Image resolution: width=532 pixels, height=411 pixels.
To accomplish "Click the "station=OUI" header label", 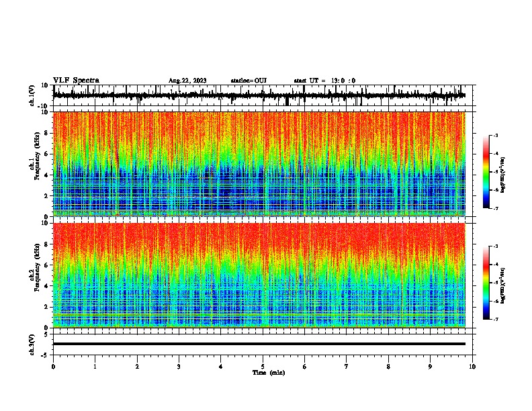I will [249, 81].
